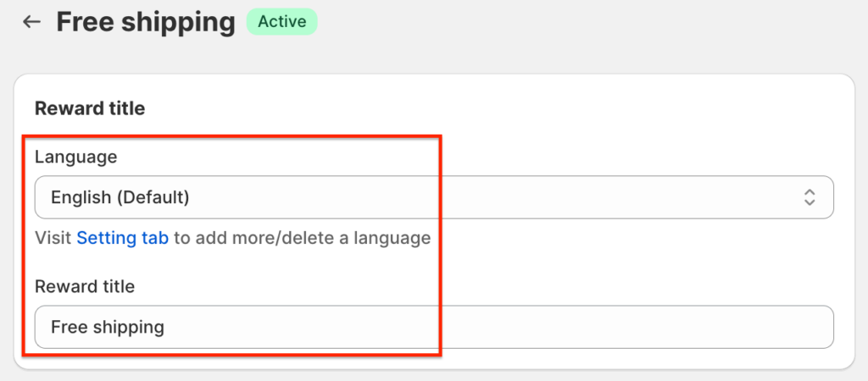Image resolution: width=868 pixels, height=381 pixels.
Task: Click the up/down chevron in Language selector
Action: [810, 198]
